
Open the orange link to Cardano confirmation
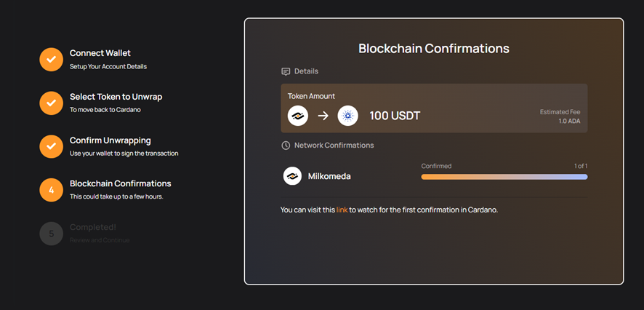[x=342, y=210]
